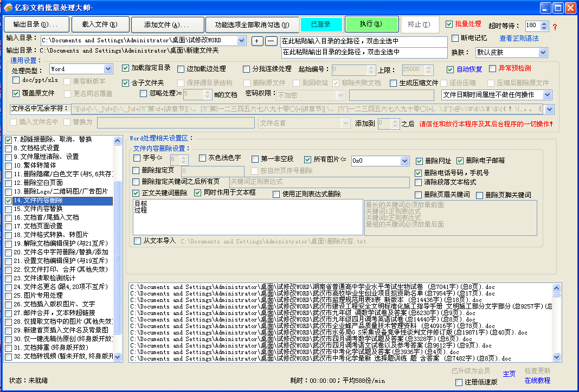Click 功能选项全部取消勾选 button
The width and height of the screenshot is (579, 392).
point(252,24)
